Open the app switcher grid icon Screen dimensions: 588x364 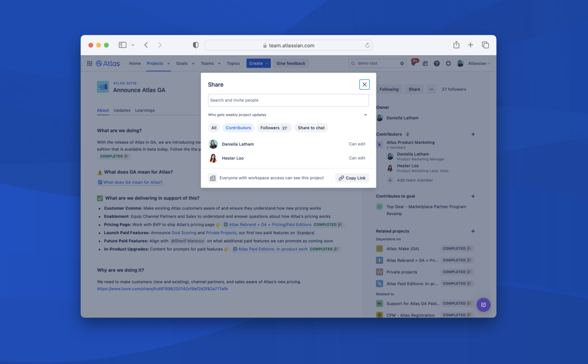click(89, 63)
